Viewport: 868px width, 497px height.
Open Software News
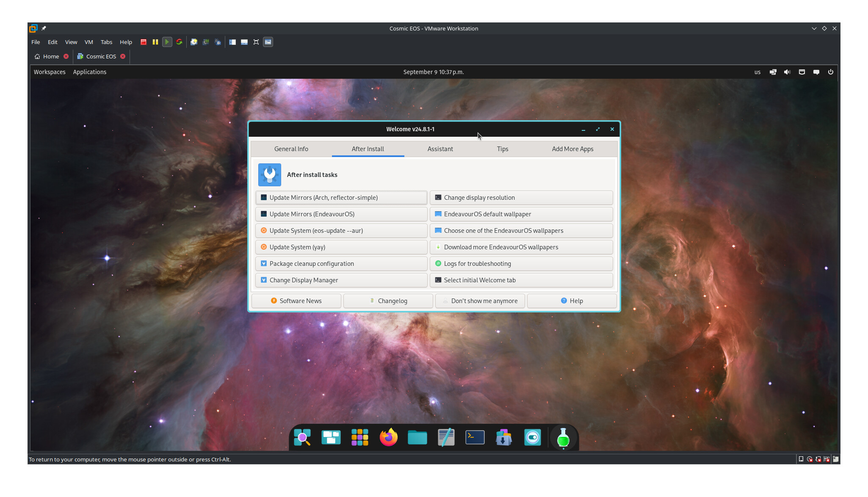(x=296, y=301)
